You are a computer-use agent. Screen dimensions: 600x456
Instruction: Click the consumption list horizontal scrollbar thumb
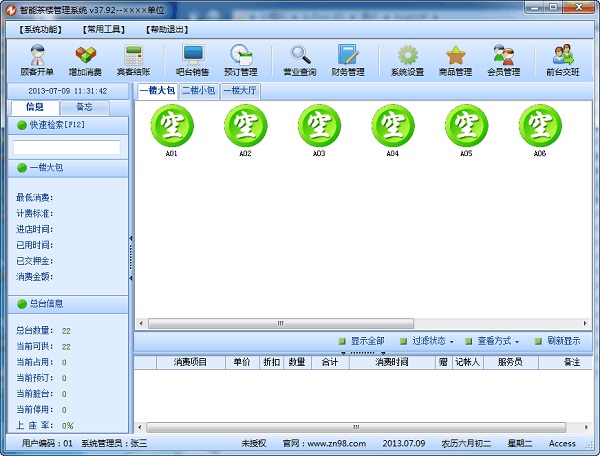coord(356,427)
